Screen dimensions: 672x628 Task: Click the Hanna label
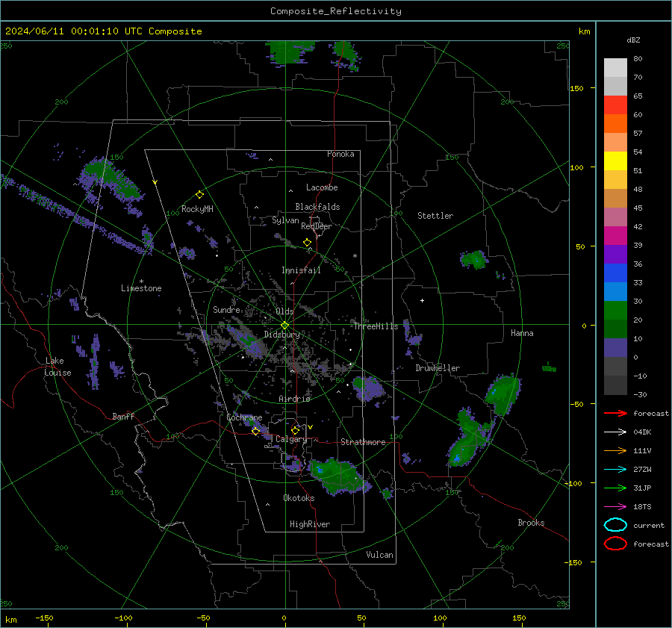(x=522, y=333)
